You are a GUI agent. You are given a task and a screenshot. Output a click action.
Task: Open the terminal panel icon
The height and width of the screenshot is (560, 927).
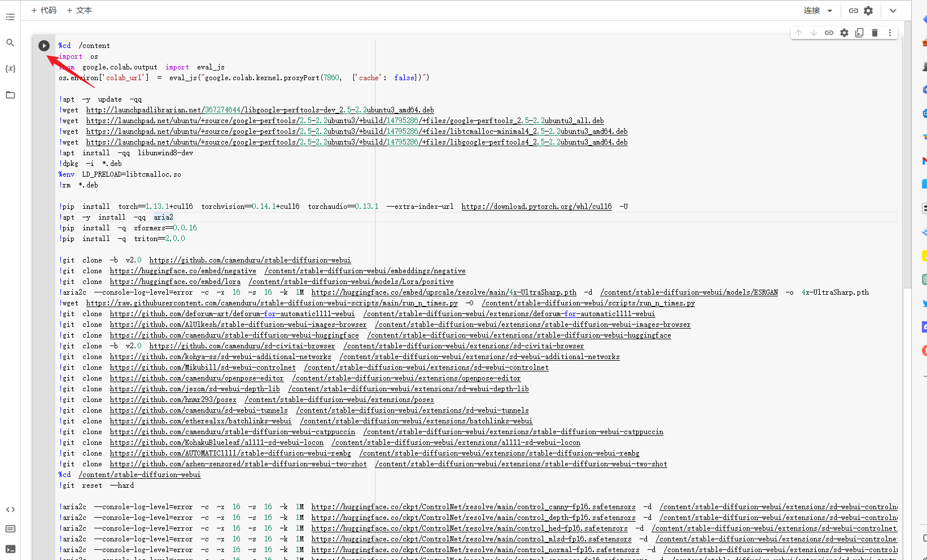(x=10, y=549)
